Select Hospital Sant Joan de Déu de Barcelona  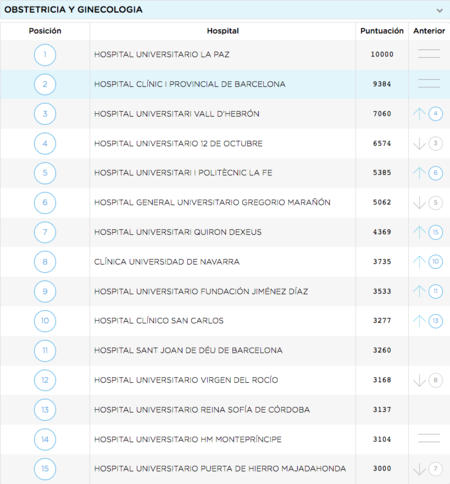click(x=188, y=350)
